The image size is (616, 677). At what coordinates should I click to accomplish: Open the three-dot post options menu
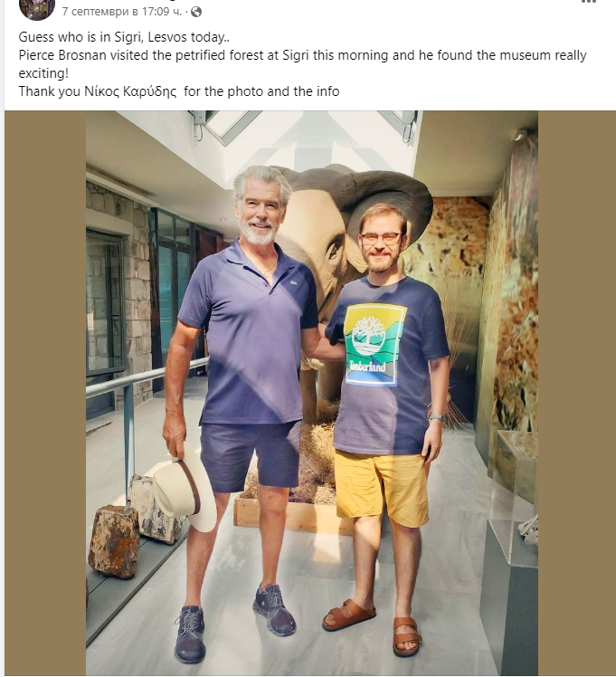(588, 2)
